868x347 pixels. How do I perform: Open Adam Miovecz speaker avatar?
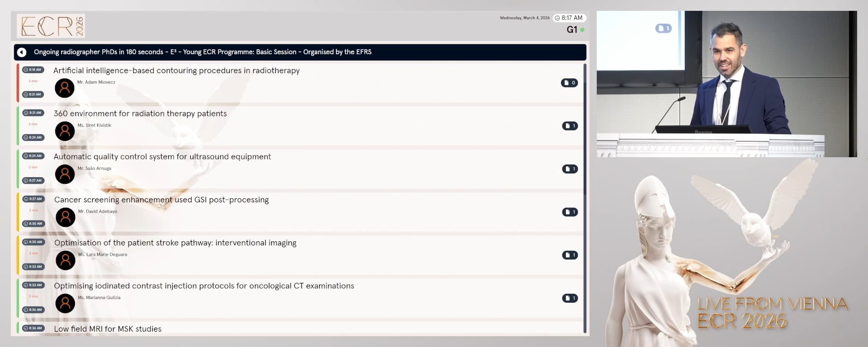[65, 88]
